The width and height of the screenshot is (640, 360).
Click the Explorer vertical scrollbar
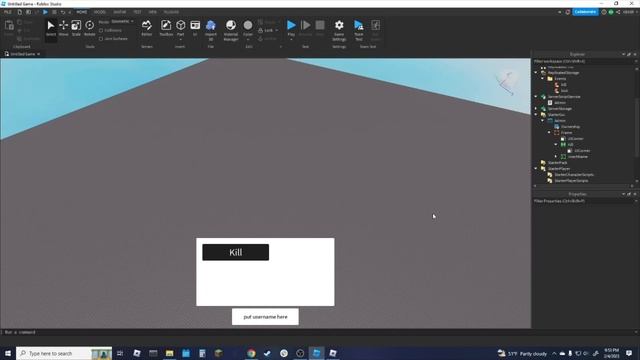[x=637, y=127]
